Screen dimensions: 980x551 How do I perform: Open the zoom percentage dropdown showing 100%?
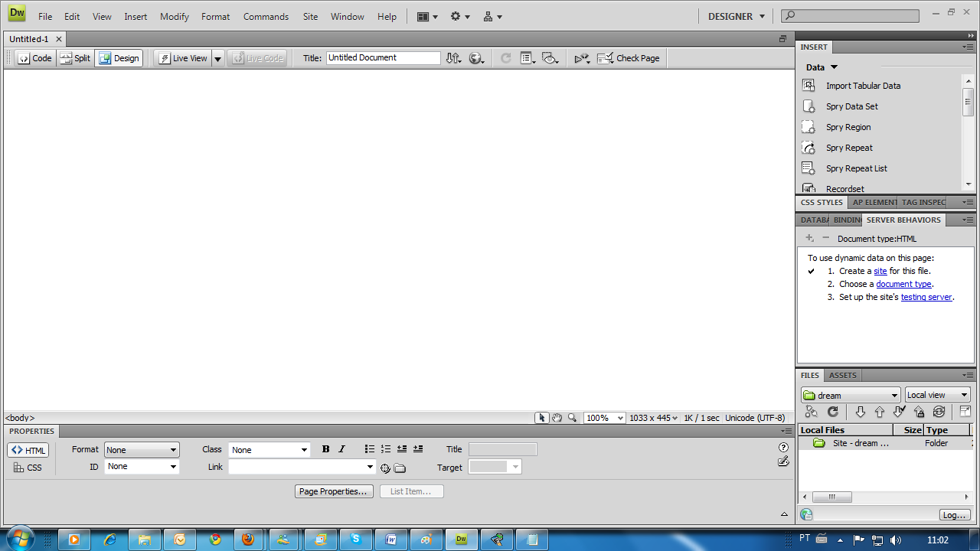[x=604, y=418]
